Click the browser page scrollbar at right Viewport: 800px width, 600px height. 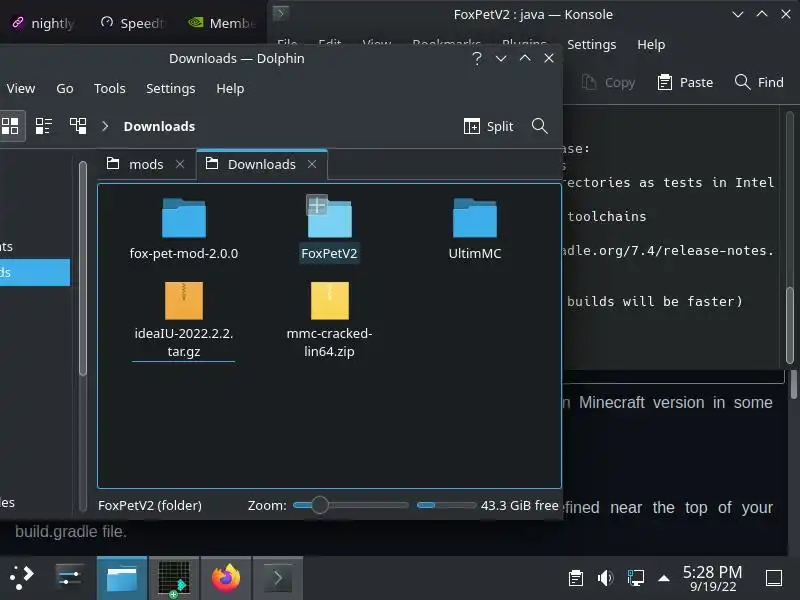point(793,385)
